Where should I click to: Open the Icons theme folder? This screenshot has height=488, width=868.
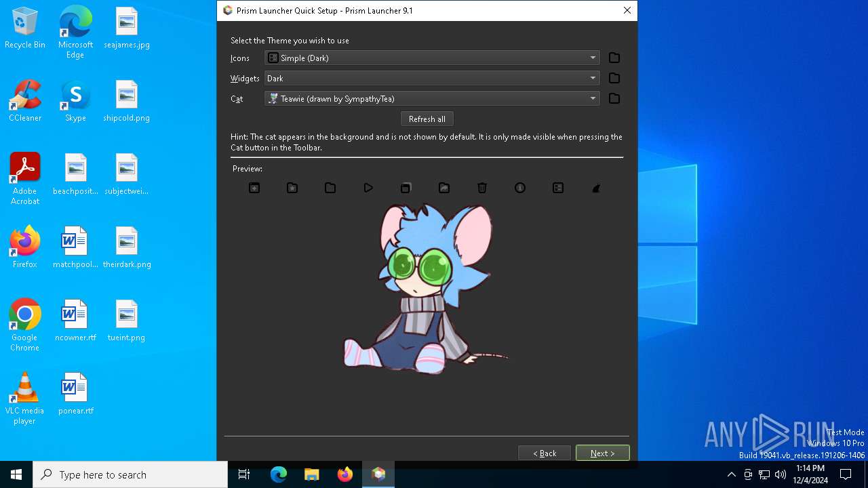click(x=614, y=58)
